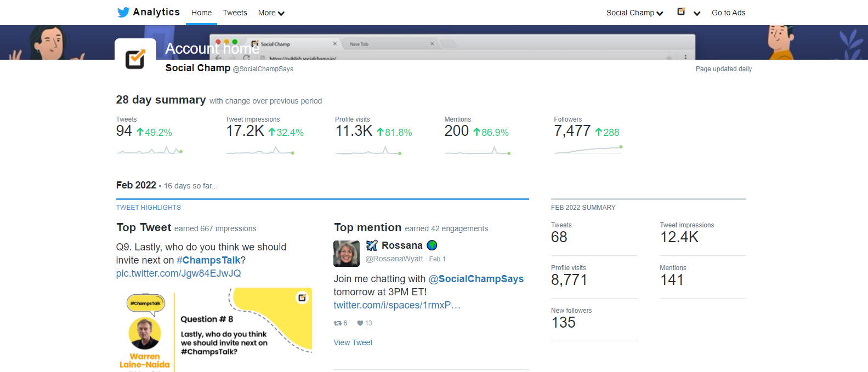Expand the chevron beside the profile icon
Viewport: 868px width, 372px height.
[697, 13]
